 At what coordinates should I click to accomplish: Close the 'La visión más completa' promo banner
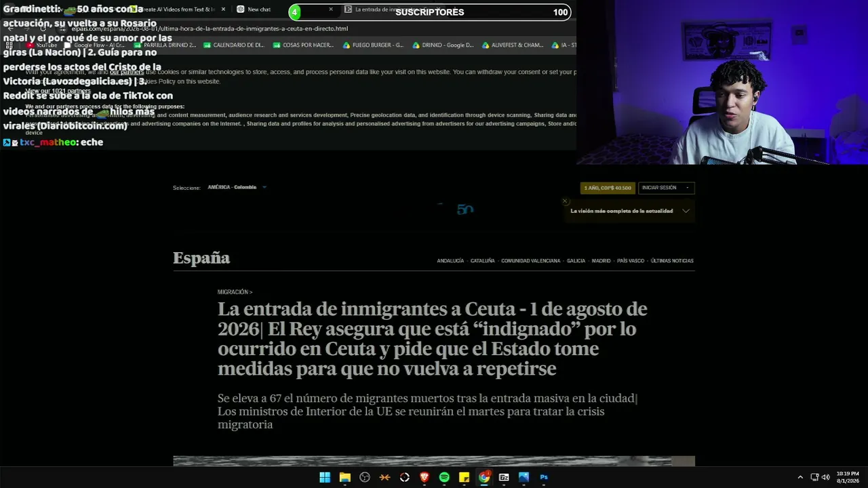coord(565,201)
